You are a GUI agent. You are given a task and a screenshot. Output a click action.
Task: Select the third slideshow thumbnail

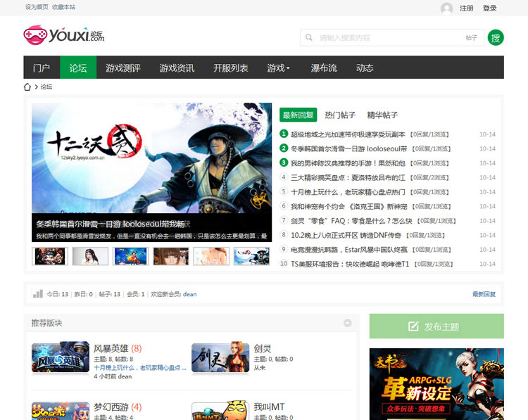coord(131,256)
